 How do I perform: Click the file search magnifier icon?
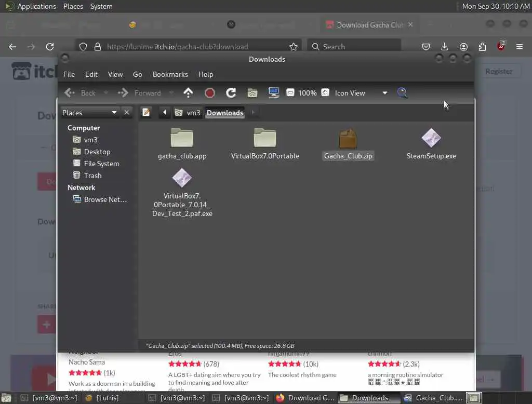402,92
